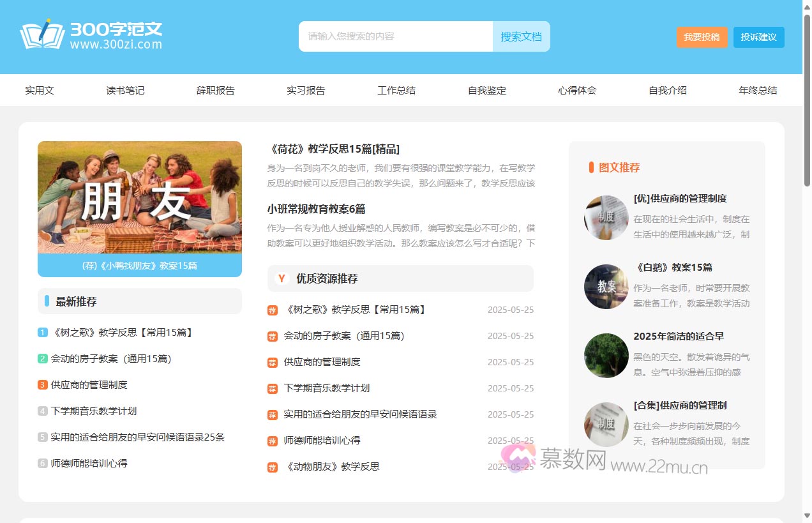
Task: Focus the search input box in the header
Action: click(x=395, y=36)
